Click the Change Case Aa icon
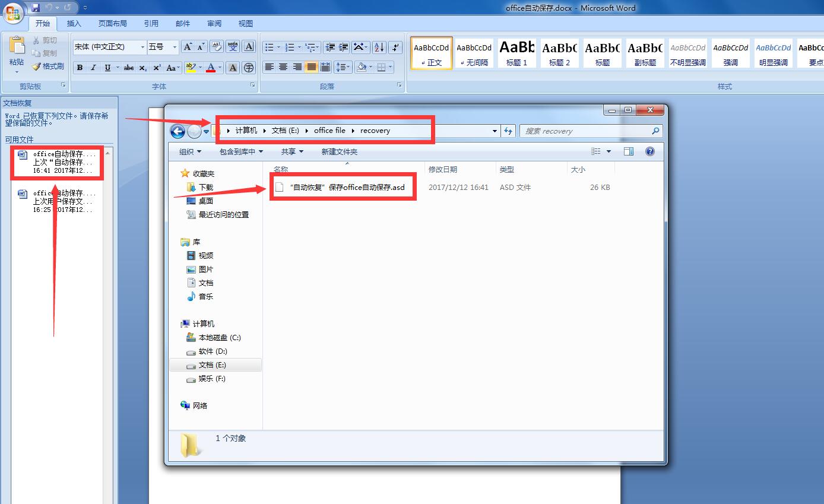This screenshot has height=504, width=824. coord(172,68)
